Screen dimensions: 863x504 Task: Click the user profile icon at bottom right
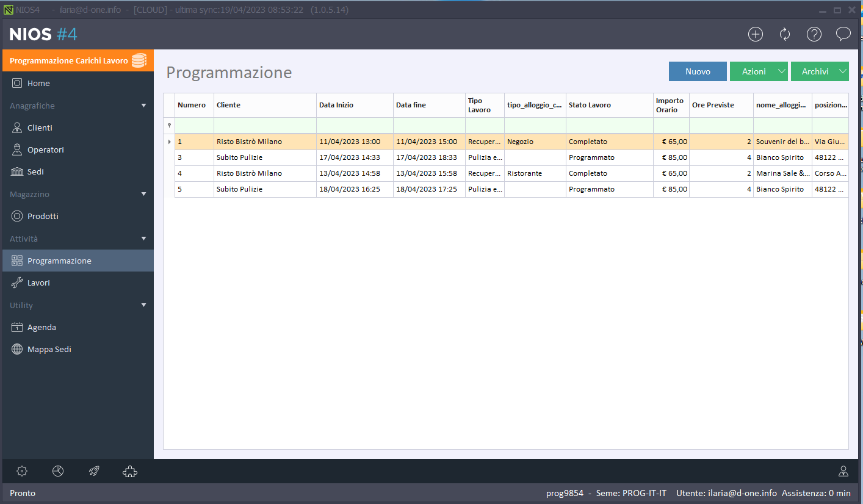(843, 471)
